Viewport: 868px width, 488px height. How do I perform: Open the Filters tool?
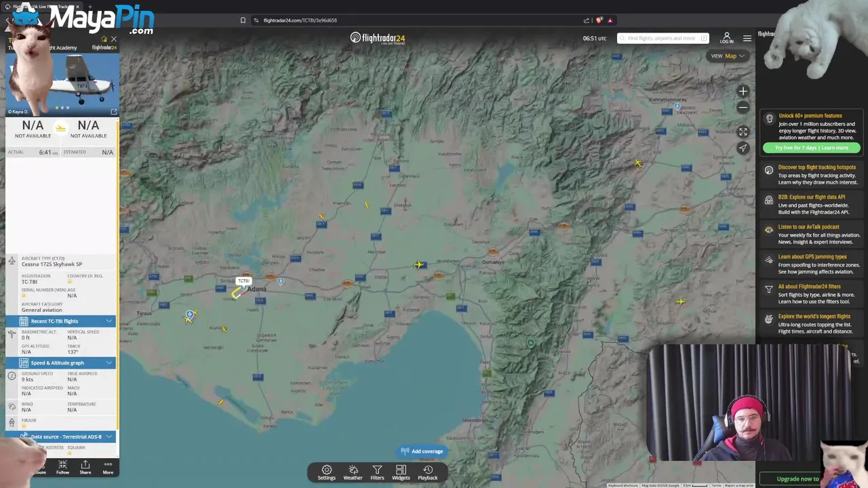point(377,472)
